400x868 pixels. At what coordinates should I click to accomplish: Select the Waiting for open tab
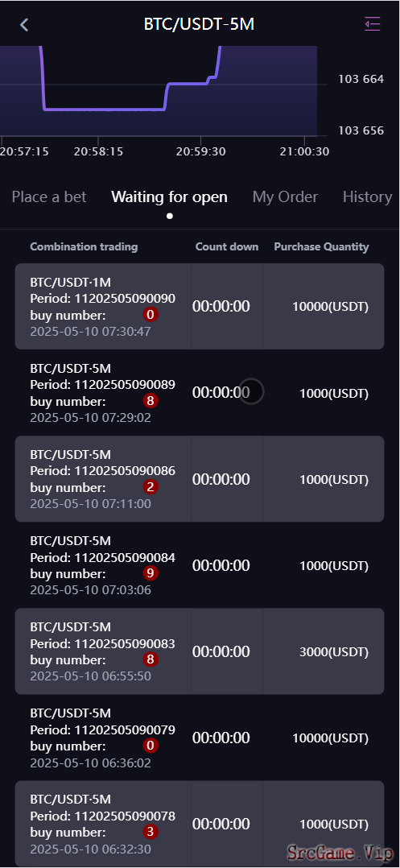pos(169,196)
